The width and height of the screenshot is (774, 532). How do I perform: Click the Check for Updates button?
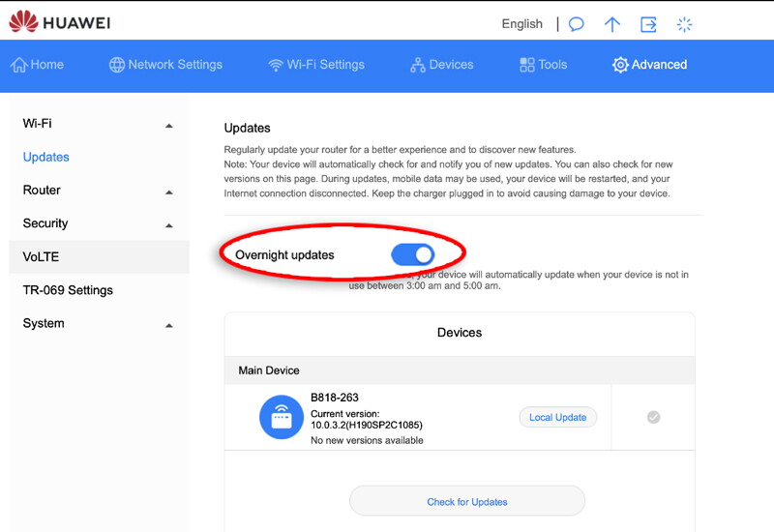tap(467, 501)
